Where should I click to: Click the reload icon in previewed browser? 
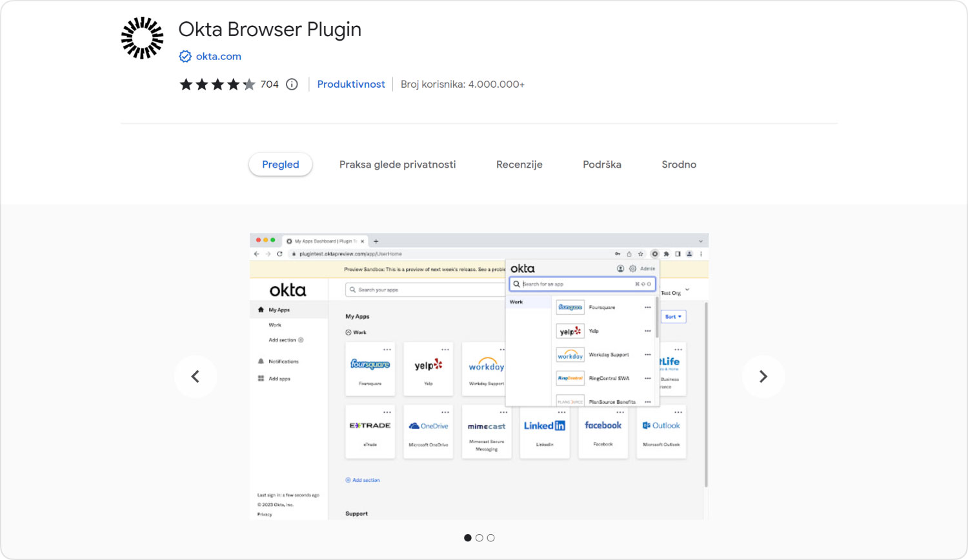(279, 254)
